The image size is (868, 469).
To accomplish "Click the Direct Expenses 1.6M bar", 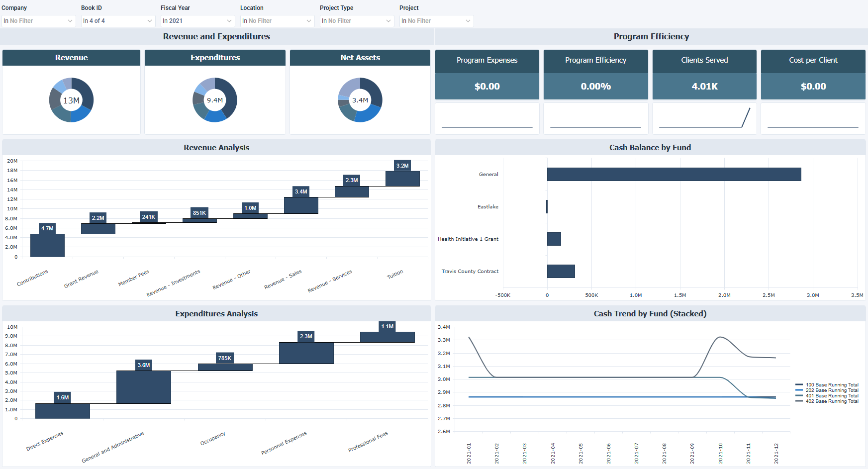I will [x=63, y=411].
